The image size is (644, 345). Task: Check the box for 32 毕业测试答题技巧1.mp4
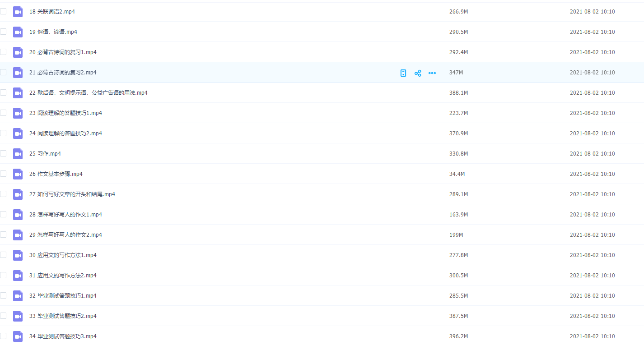pyautogui.click(x=3, y=295)
